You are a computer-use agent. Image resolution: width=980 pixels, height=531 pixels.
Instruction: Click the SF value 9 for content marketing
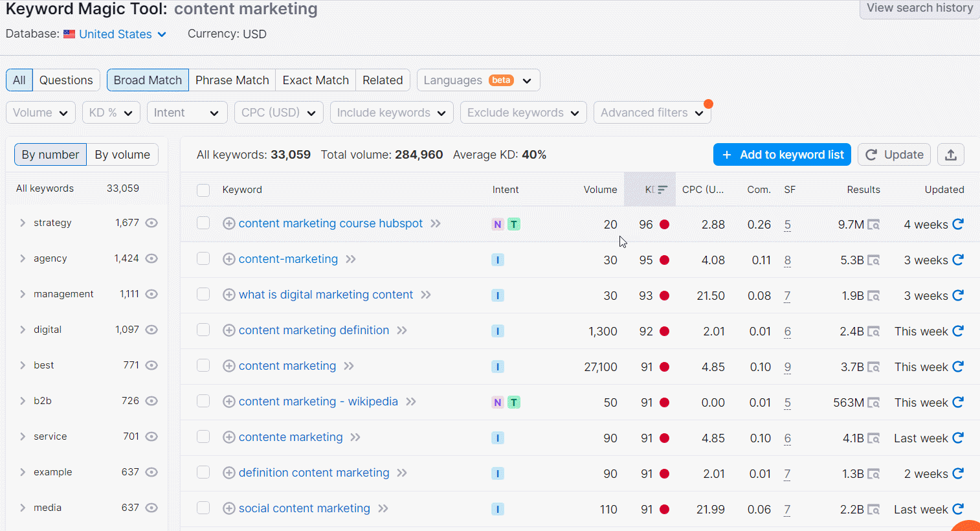click(787, 367)
